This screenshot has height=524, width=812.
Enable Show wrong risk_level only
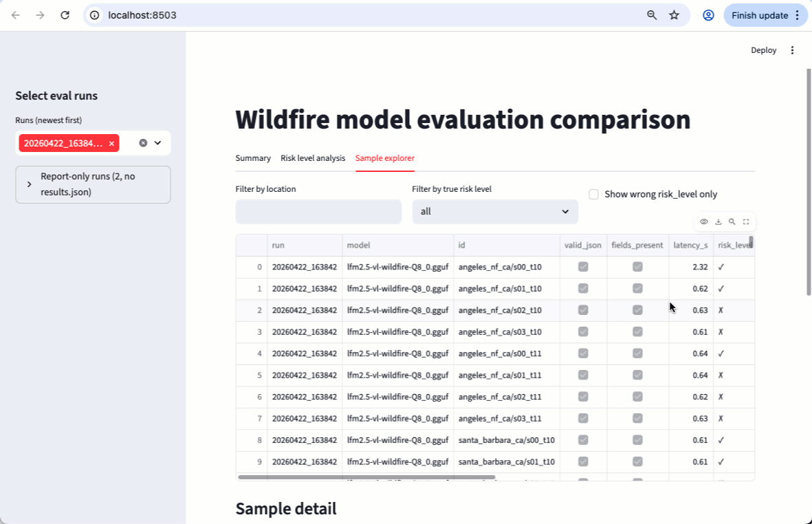tap(593, 194)
